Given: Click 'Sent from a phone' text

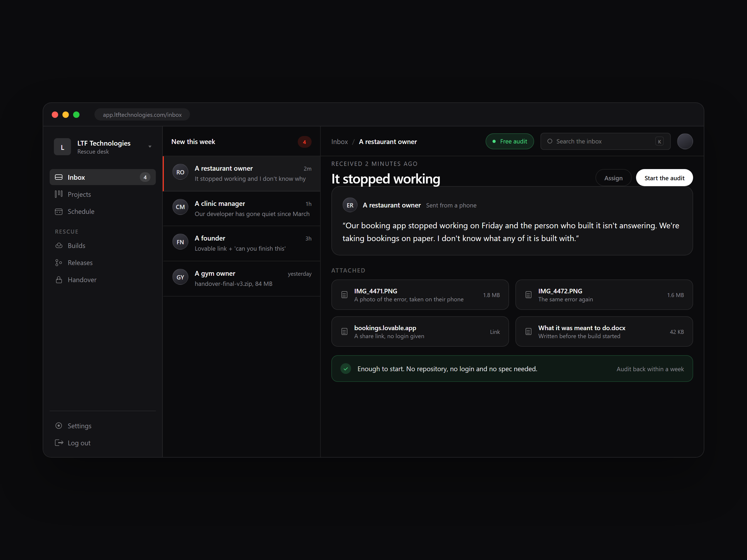Looking at the screenshot, I should [x=451, y=205].
